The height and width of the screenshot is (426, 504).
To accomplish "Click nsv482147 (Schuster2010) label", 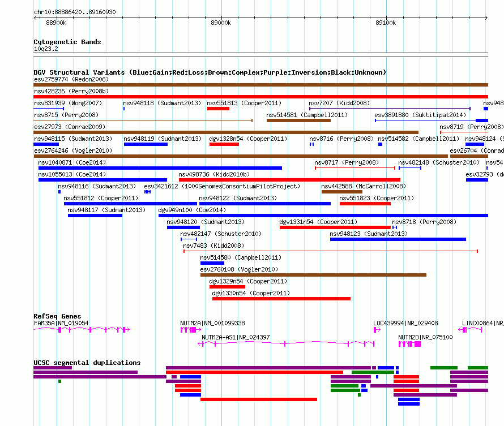I will [x=221, y=234].
